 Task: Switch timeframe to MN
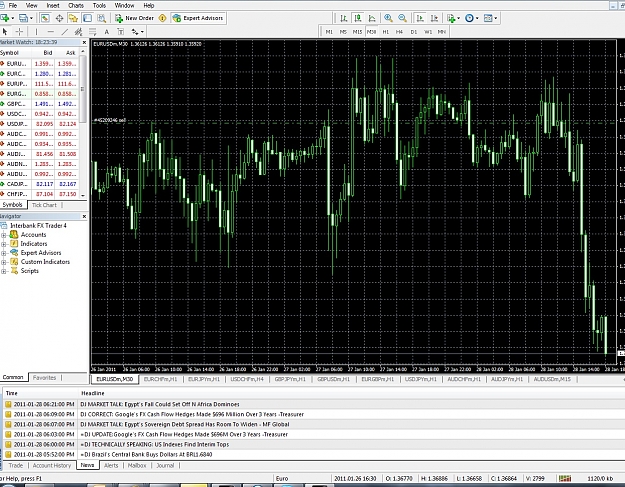point(442,32)
